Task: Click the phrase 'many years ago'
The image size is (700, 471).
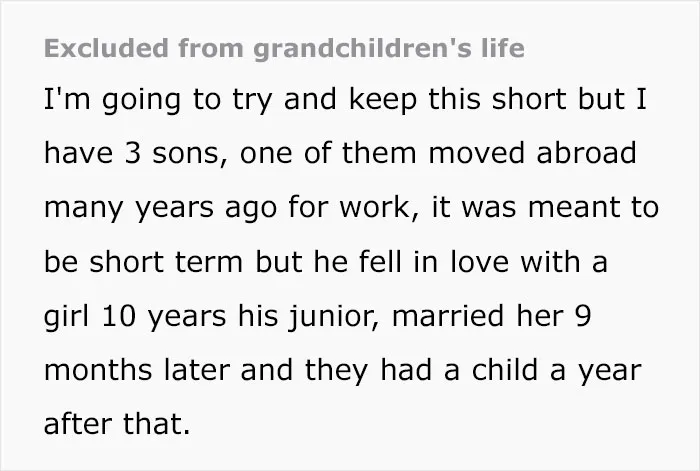Action: pos(161,208)
